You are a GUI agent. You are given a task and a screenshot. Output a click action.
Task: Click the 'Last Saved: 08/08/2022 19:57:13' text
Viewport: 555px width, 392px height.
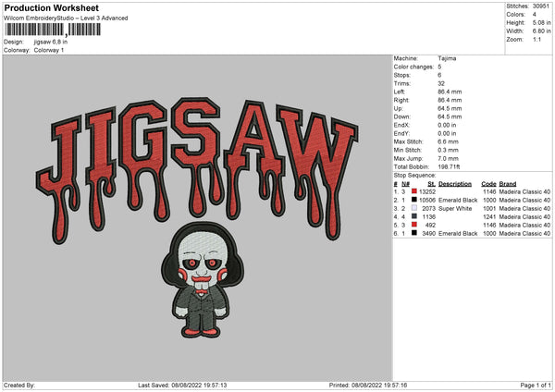click(182, 385)
